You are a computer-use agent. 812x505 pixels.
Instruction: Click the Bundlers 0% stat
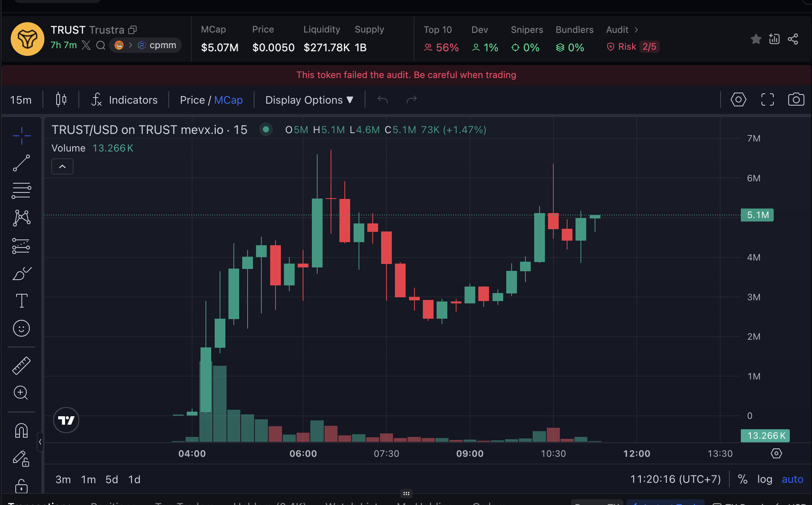coord(570,47)
